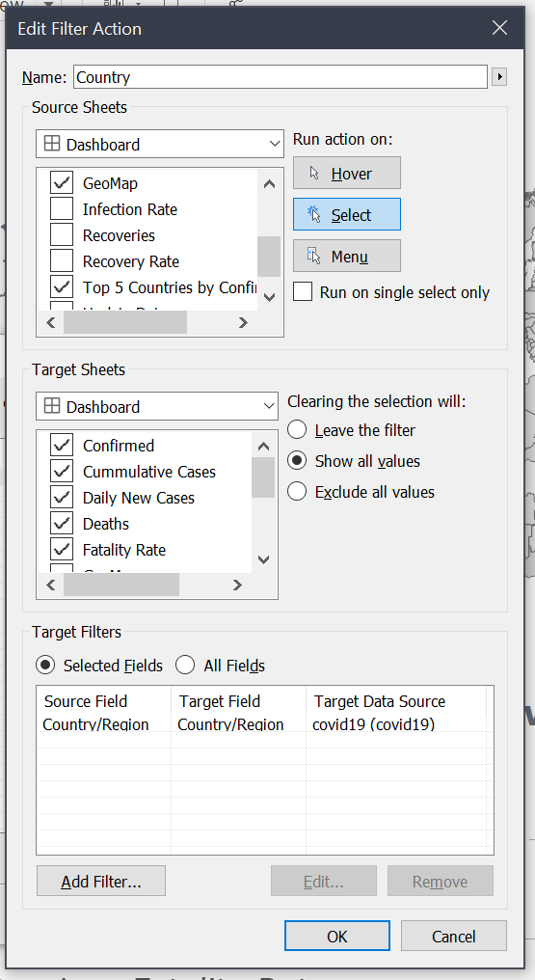Choose the Select action trigger
535x980 pixels.
click(346, 214)
